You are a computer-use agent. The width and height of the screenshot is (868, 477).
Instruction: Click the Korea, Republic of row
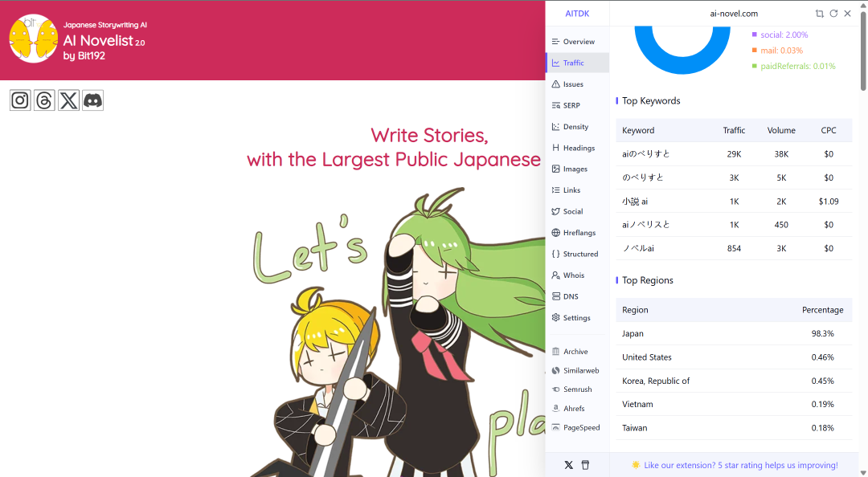(x=734, y=381)
